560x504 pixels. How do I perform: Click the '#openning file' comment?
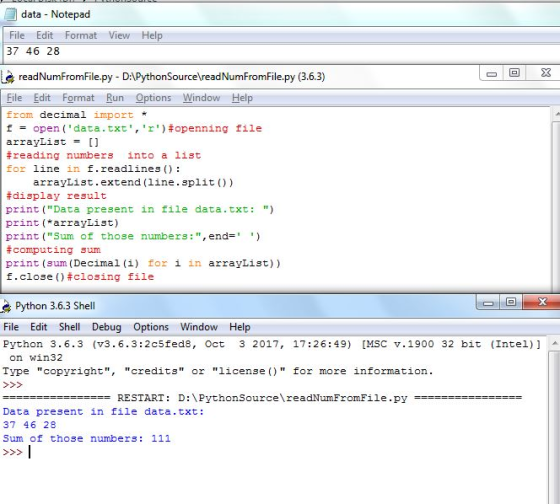pos(215,128)
